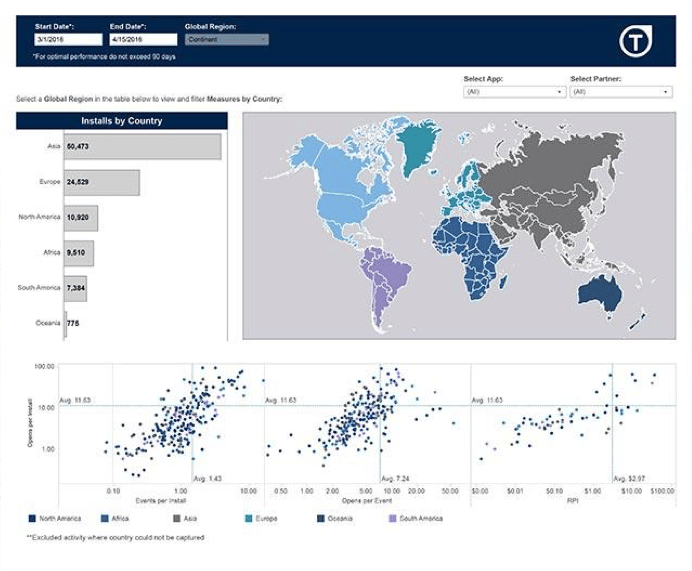Viewport: 692px width, 571px height.
Task: Select the Asia legend swatch
Action: pyautogui.click(x=176, y=518)
